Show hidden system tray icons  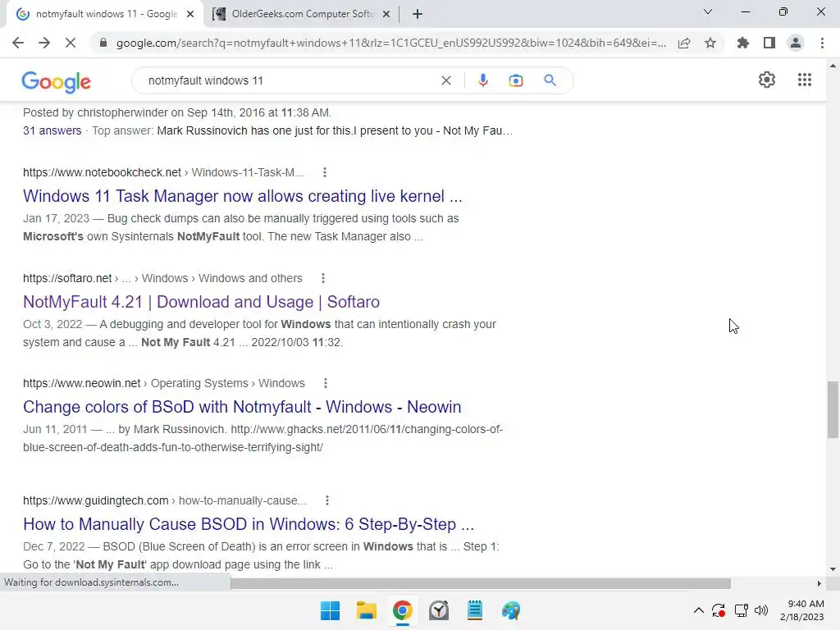pos(699,610)
